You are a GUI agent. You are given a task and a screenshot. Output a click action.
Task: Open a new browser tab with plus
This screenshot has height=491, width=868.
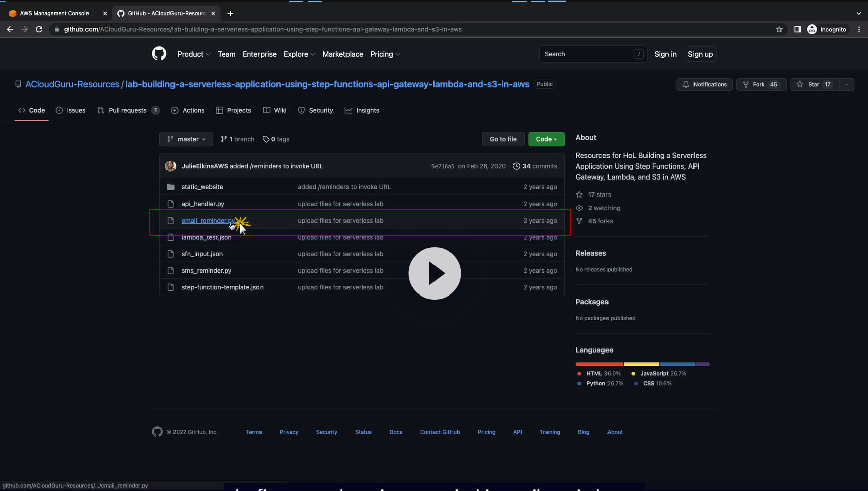pyautogui.click(x=230, y=13)
